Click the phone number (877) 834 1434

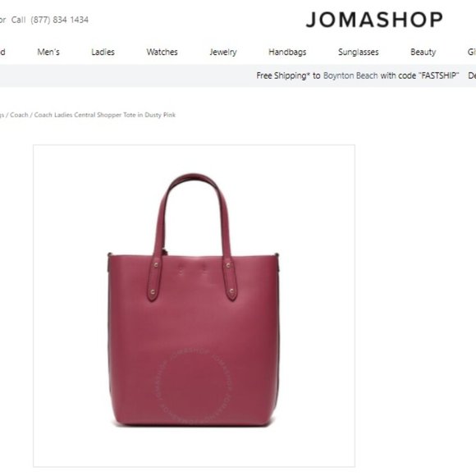tap(59, 20)
